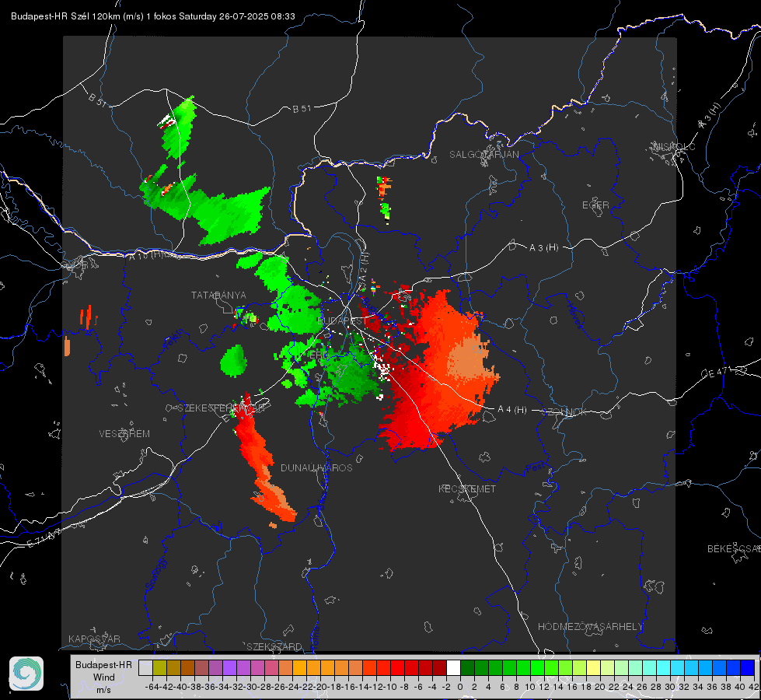Select the white swatch in wind legend

click(453, 667)
